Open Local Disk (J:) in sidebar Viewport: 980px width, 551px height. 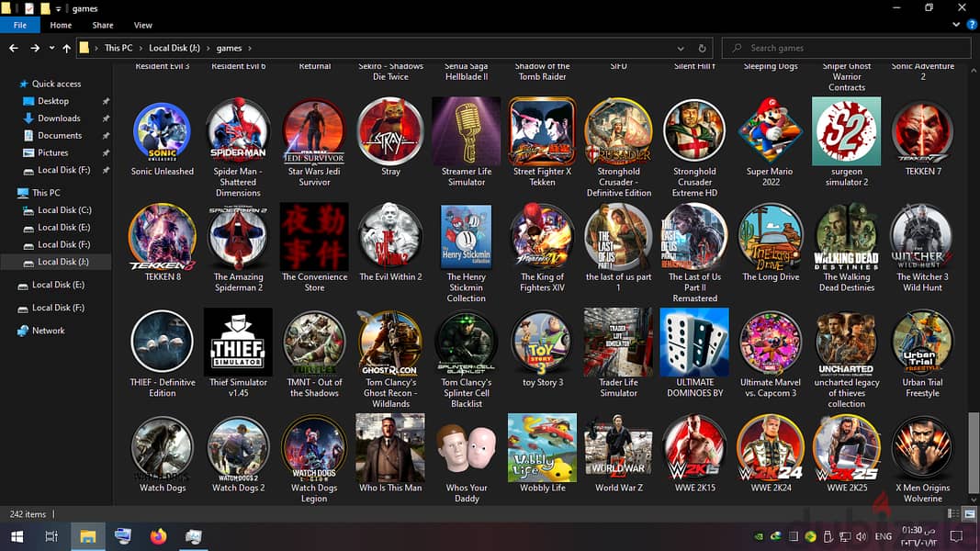(x=63, y=262)
